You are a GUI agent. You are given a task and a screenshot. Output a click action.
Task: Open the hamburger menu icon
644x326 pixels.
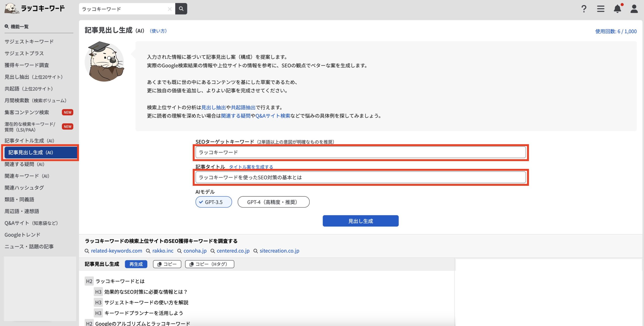coord(601,9)
